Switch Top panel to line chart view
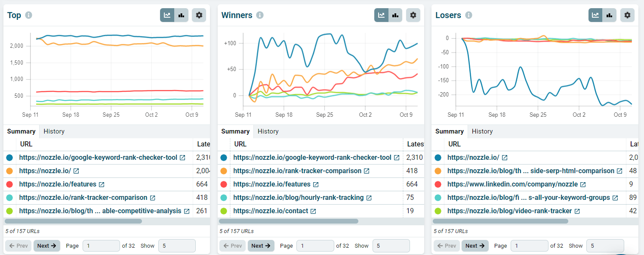644x255 pixels. (167, 15)
